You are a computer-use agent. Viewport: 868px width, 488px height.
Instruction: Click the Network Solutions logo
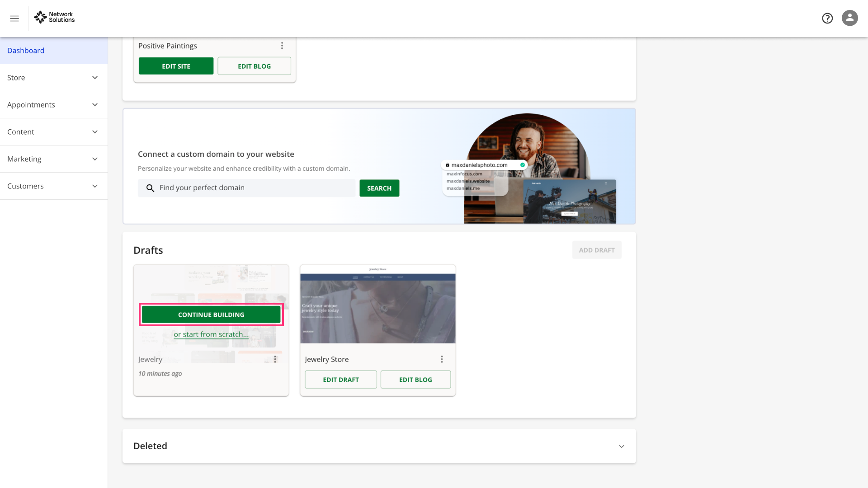click(x=54, y=17)
